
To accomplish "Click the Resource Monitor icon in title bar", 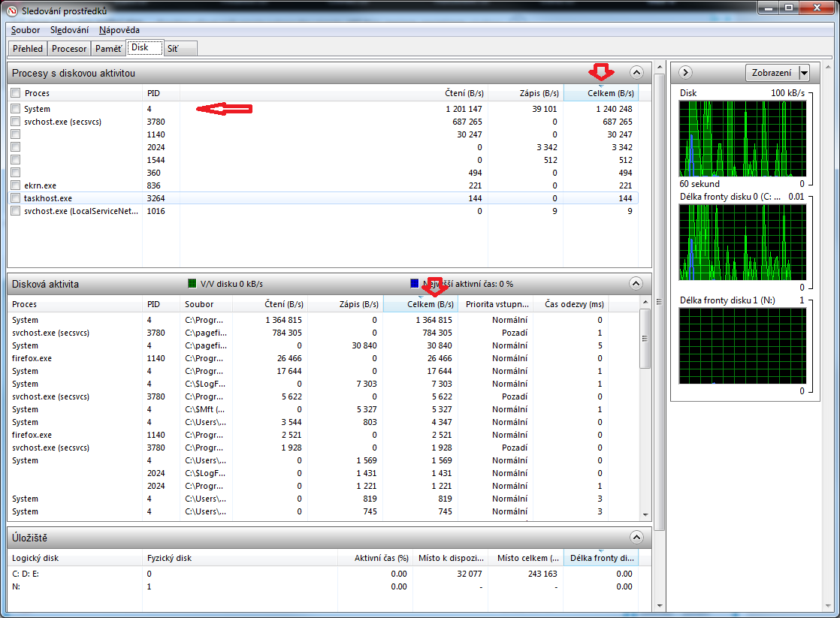I will pos(11,11).
